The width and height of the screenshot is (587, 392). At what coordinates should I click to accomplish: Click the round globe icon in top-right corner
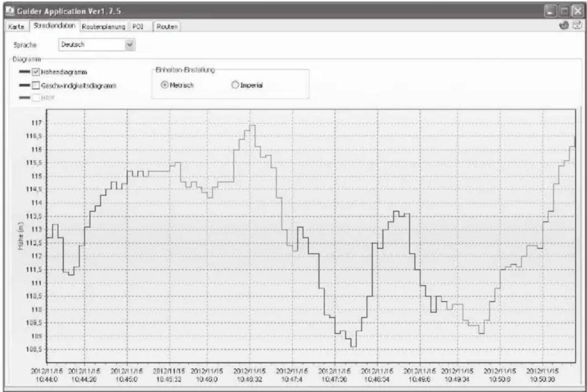click(564, 26)
